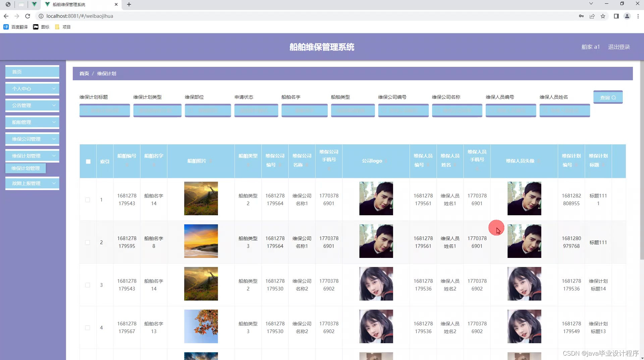Focus the 维保公司名称 filter input
The image size is (644, 360).
click(457, 110)
